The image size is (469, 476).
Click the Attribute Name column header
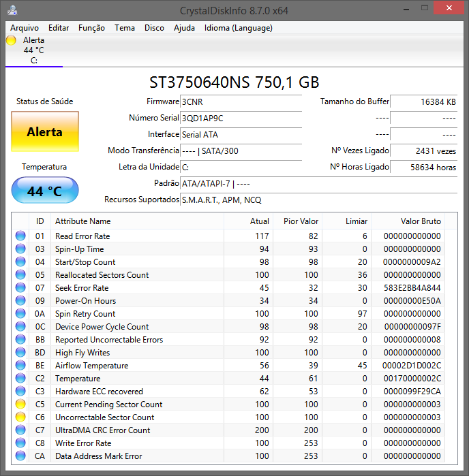(138, 221)
